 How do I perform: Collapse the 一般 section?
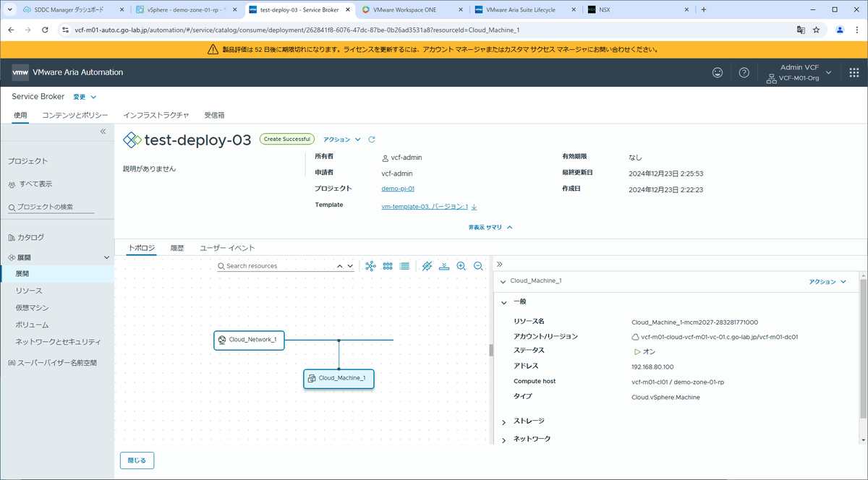[x=504, y=301]
